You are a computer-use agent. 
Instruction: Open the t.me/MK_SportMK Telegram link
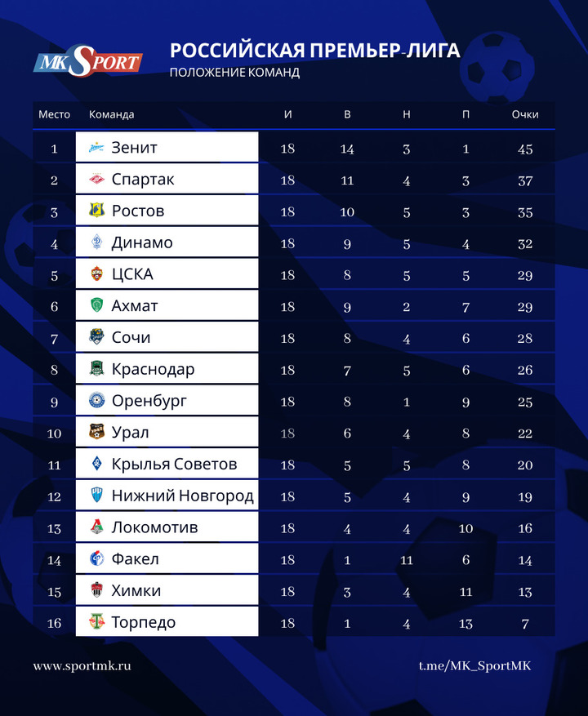tap(474, 666)
